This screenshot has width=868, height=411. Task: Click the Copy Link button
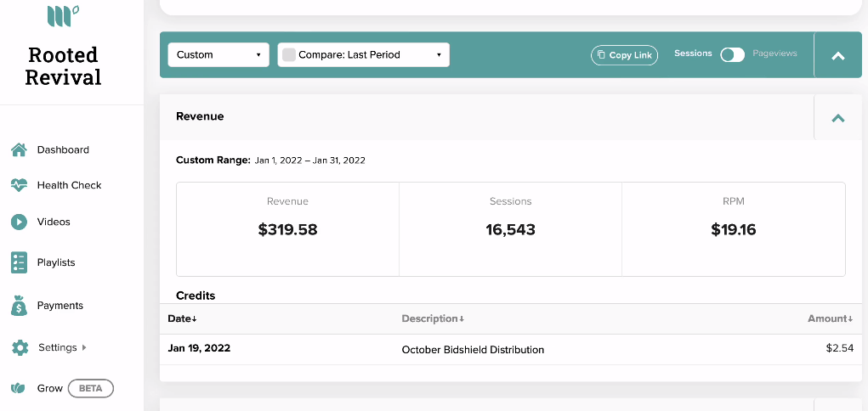click(624, 55)
